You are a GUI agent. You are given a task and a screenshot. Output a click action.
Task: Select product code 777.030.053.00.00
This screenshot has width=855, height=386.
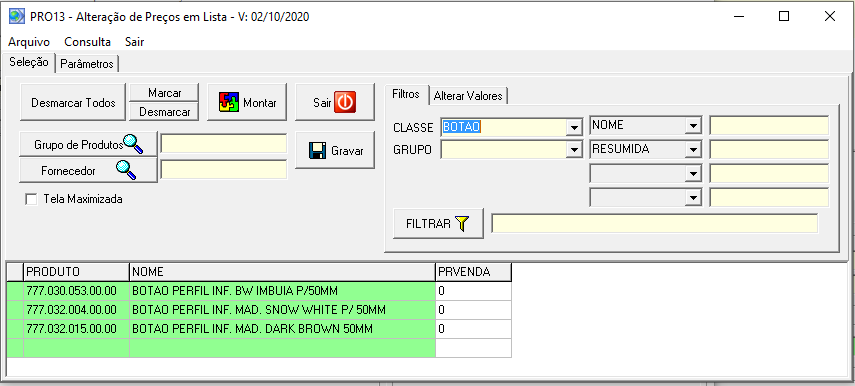pyautogui.click(x=76, y=291)
